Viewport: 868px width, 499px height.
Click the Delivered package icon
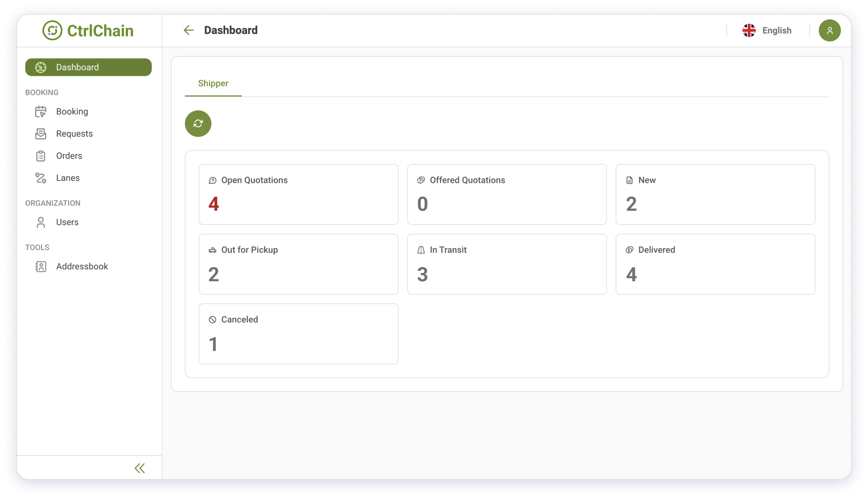pos(629,250)
